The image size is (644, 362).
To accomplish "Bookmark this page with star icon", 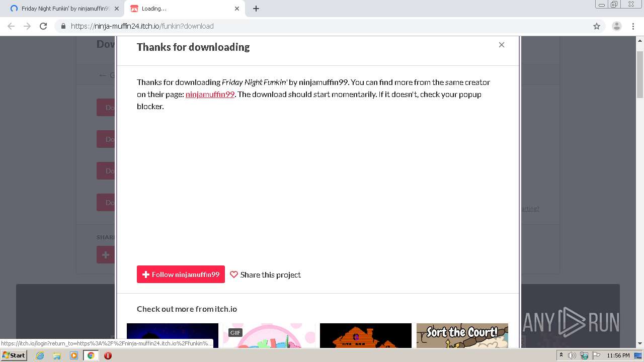I will point(597,26).
